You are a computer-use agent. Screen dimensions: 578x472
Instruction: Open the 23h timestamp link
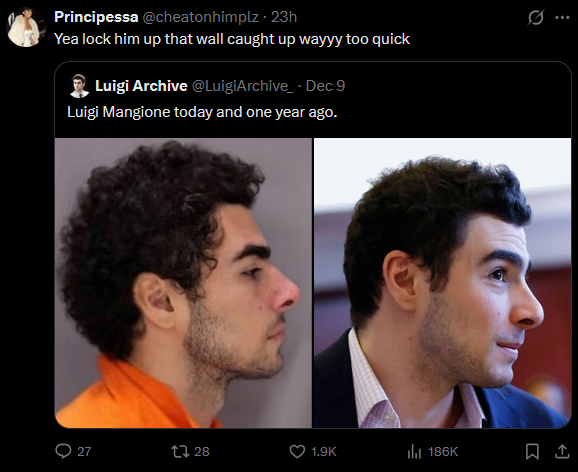point(284,17)
